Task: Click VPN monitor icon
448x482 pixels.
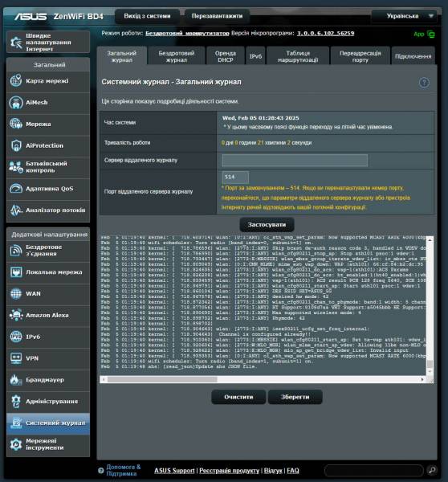Action: [x=16, y=358]
